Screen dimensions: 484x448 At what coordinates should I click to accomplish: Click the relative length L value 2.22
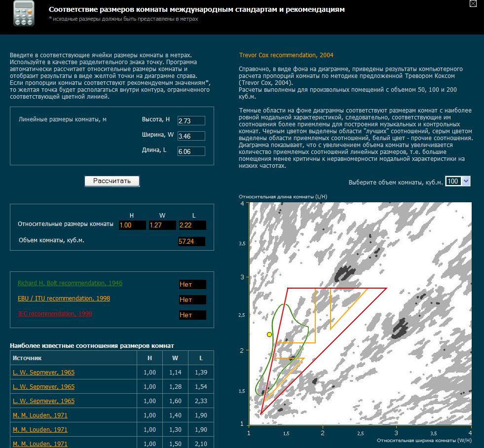192,225
